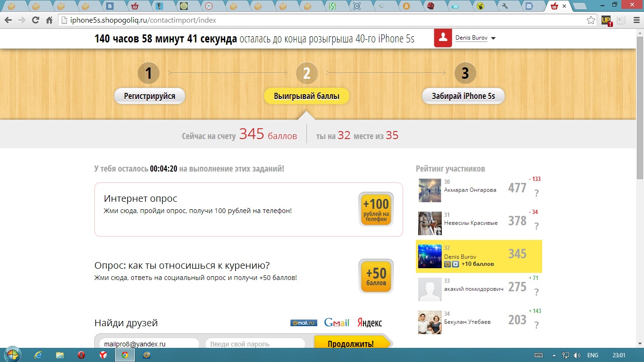Image resolution: width=644 pixels, height=362 pixels.
Task: Click the question mark beside акакий помидорович
Action: (x=536, y=292)
